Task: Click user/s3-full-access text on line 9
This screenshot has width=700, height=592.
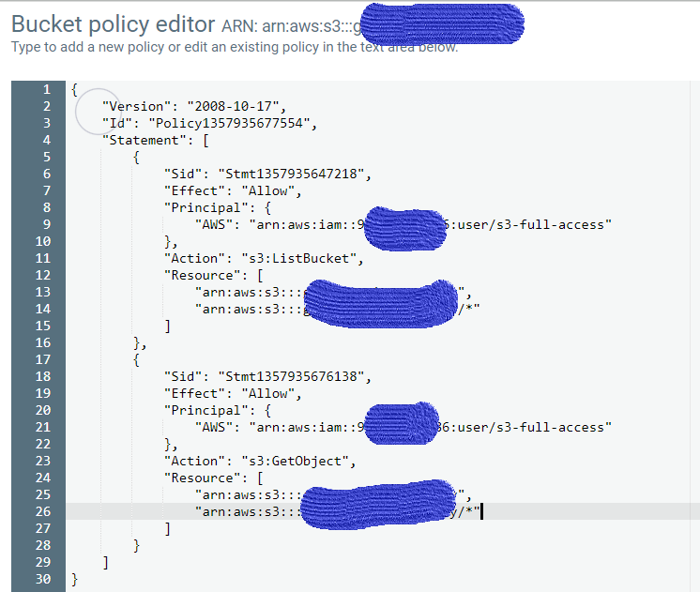Action: [x=529, y=224]
